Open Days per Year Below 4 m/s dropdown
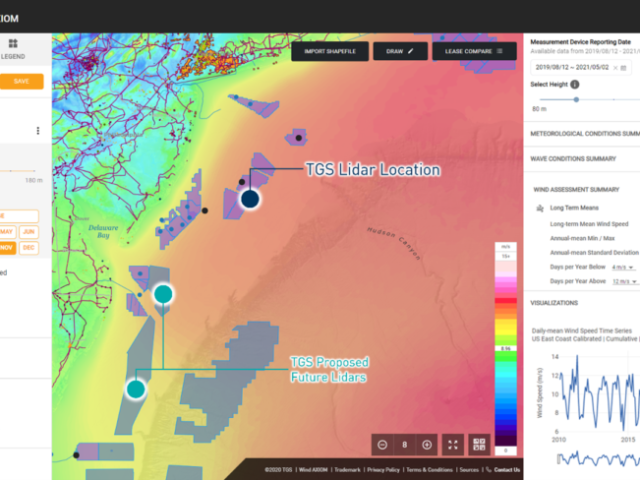Image resolution: width=640 pixels, height=480 pixels. click(622, 267)
